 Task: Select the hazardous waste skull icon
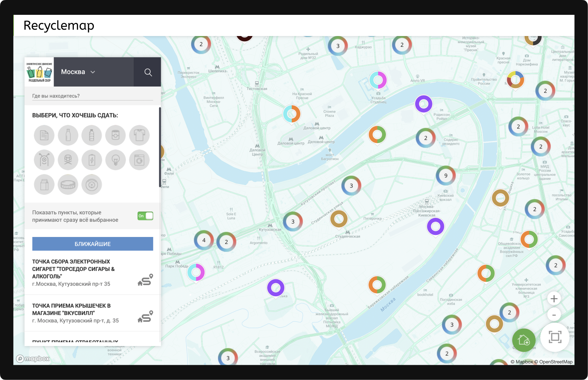click(68, 160)
